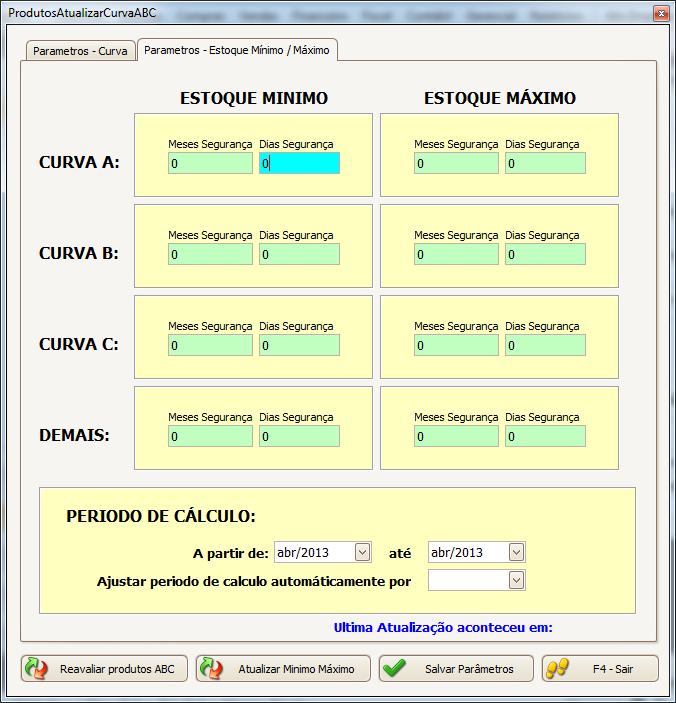Focus Curva A minimum Dias Segurança field
The height and width of the screenshot is (703, 676).
(x=299, y=163)
